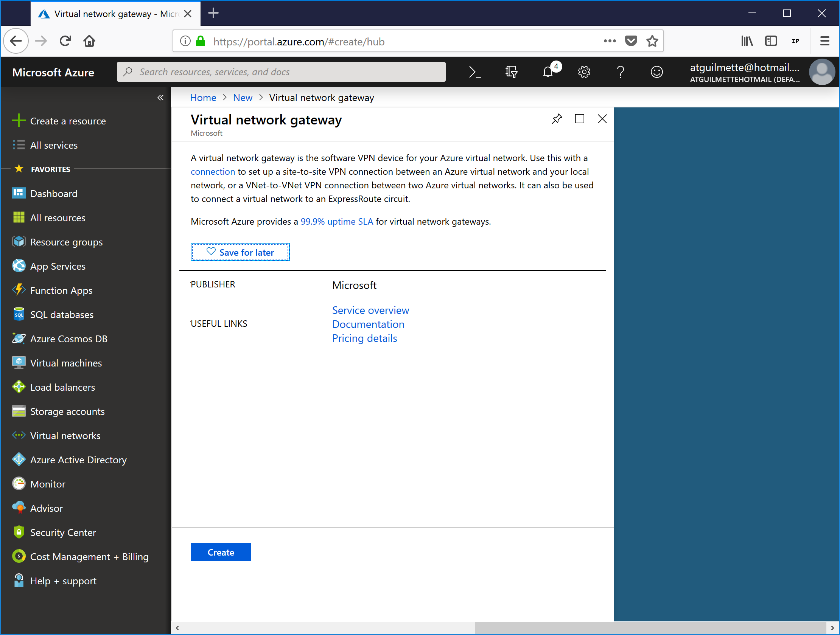Click the Cost Management + Billing icon

point(19,556)
